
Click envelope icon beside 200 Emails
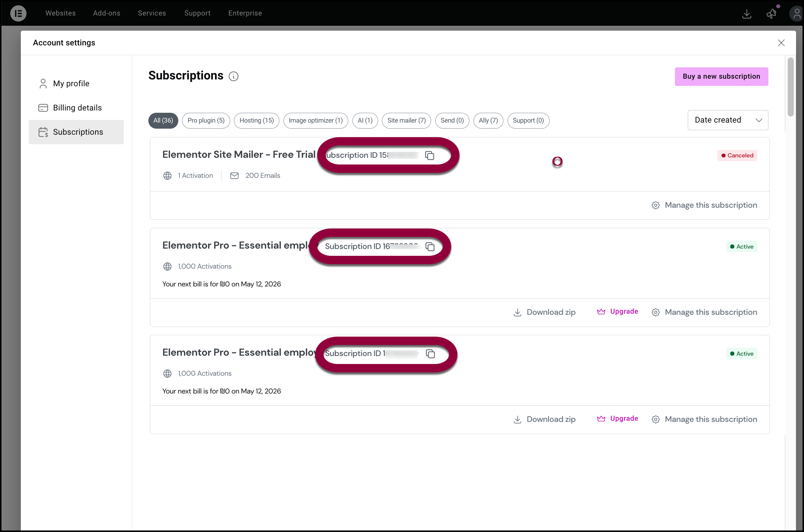tap(234, 176)
